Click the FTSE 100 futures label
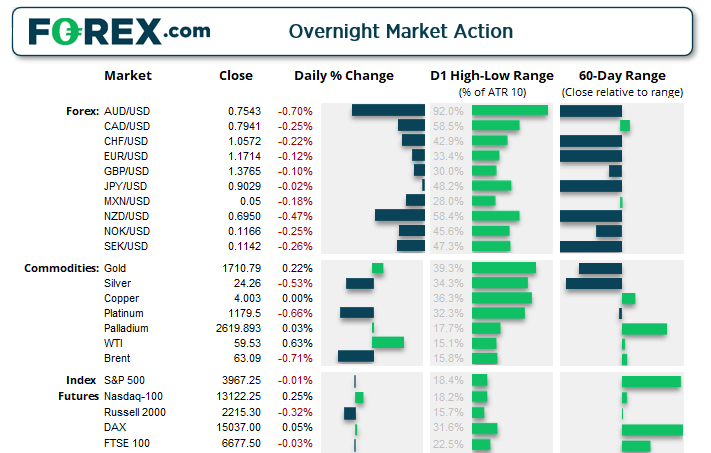711x453 pixels. click(125, 444)
